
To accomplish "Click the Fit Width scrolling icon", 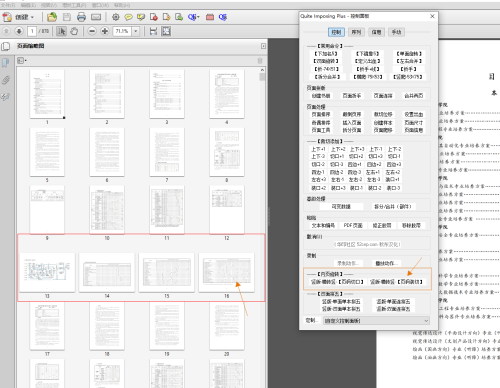I will 153,31.
